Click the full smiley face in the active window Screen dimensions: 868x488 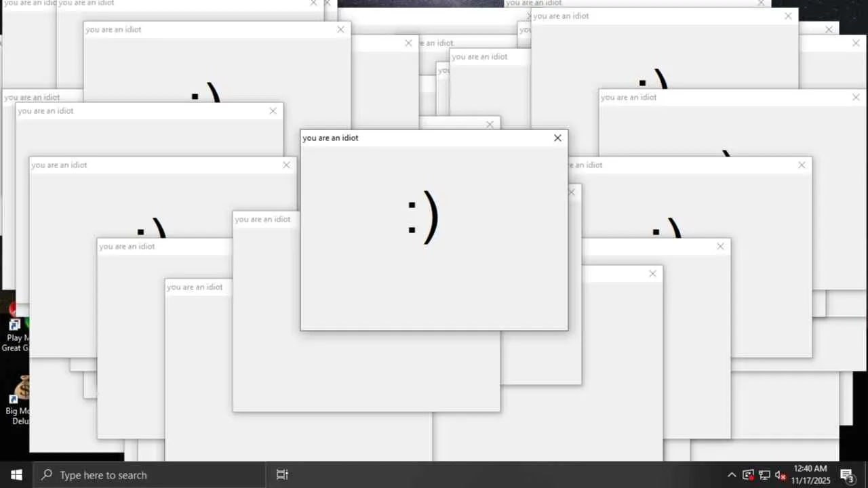(x=423, y=218)
